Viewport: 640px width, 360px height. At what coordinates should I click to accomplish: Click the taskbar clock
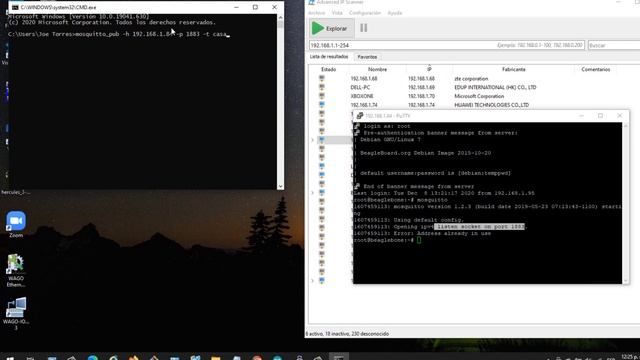630,357
